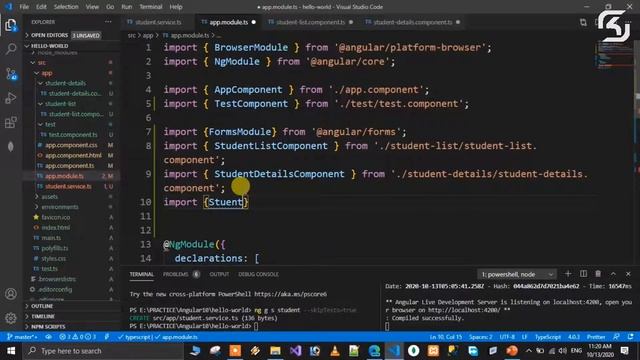Open Visual Studio Code taskbar icon

tap(394, 351)
